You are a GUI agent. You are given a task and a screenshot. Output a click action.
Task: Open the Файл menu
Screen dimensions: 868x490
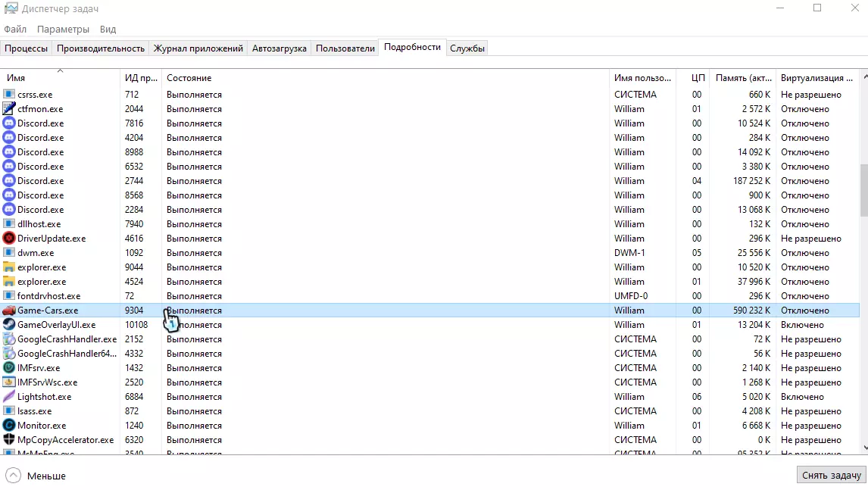tap(15, 30)
